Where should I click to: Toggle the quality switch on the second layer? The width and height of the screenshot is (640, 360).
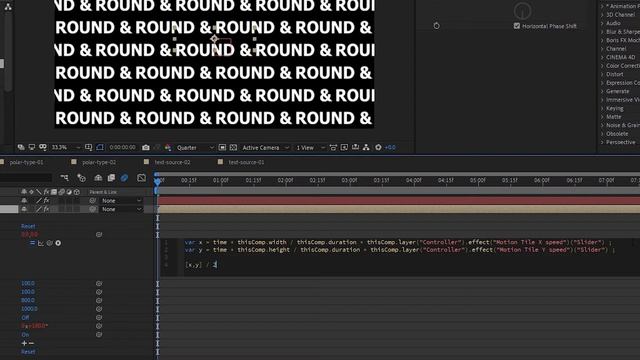[39, 209]
